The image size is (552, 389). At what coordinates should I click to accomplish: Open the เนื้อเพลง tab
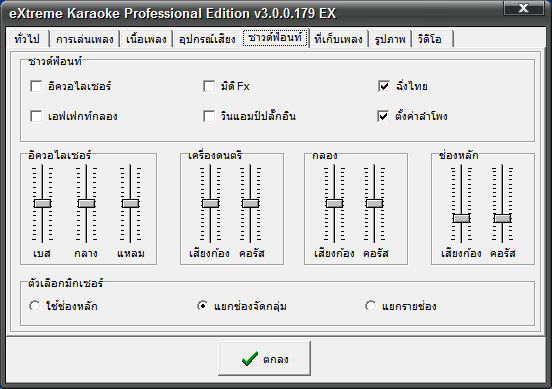(146, 39)
